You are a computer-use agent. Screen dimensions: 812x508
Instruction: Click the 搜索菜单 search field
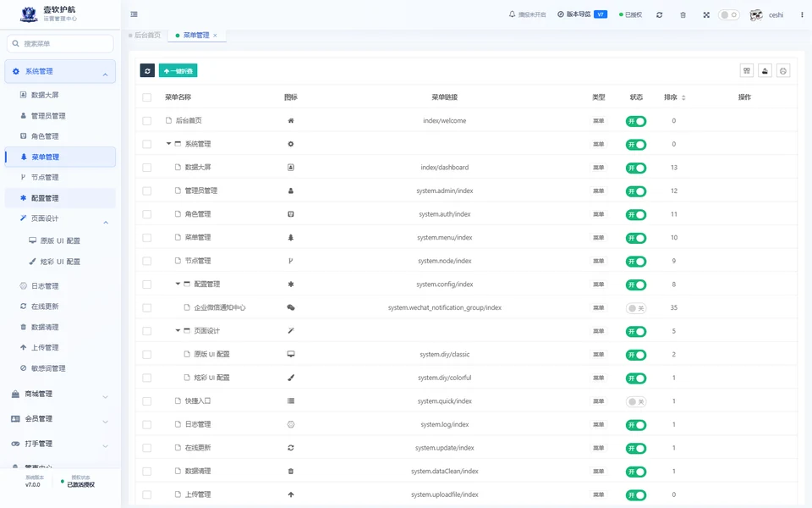click(60, 43)
